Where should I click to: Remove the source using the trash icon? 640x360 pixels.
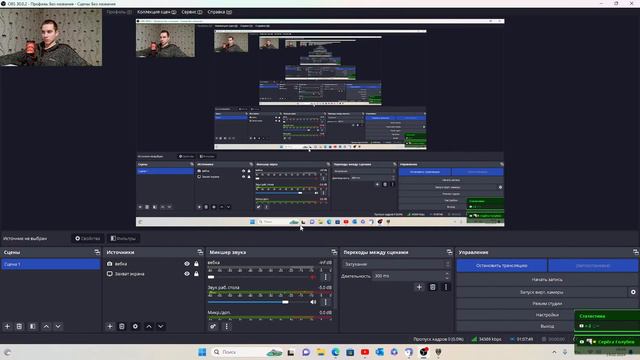point(122,327)
